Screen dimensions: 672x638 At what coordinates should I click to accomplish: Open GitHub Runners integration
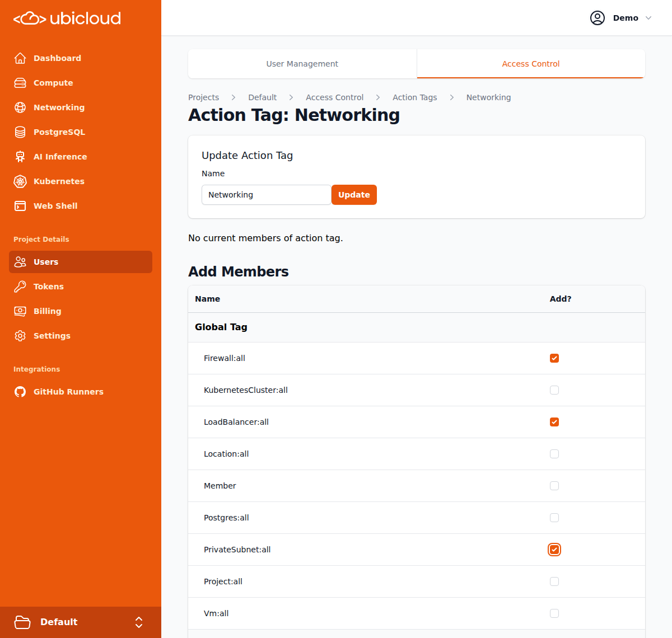(81, 392)
